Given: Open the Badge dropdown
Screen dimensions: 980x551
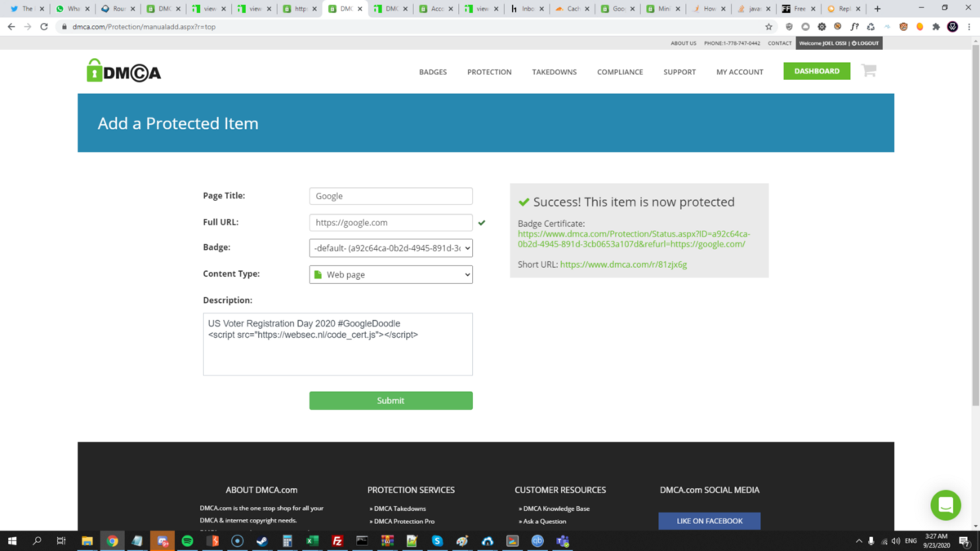Looking at the screenshot, I should point(391,248).
